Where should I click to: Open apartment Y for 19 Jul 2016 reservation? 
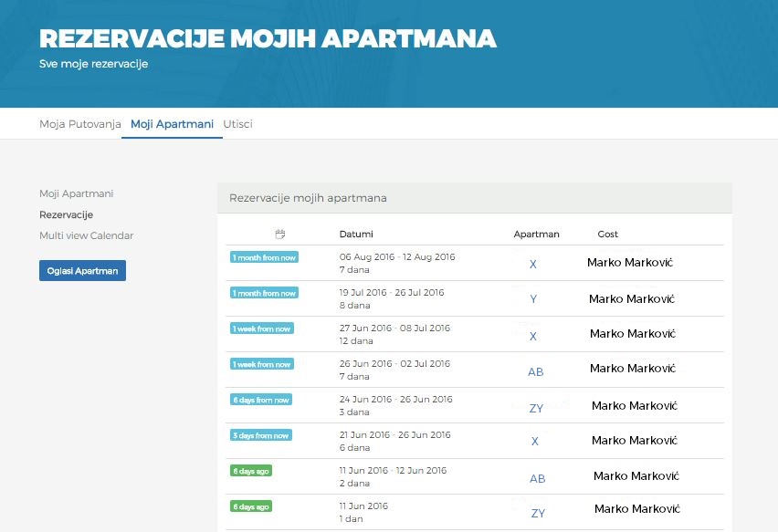tap(533, 299)
